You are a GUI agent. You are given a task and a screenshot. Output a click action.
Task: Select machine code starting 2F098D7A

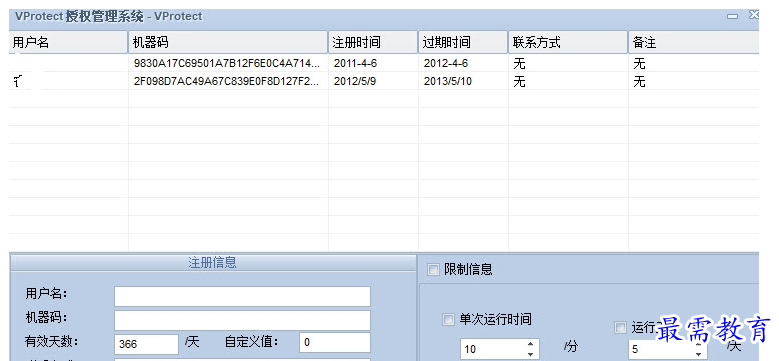[x=227, y=81]
